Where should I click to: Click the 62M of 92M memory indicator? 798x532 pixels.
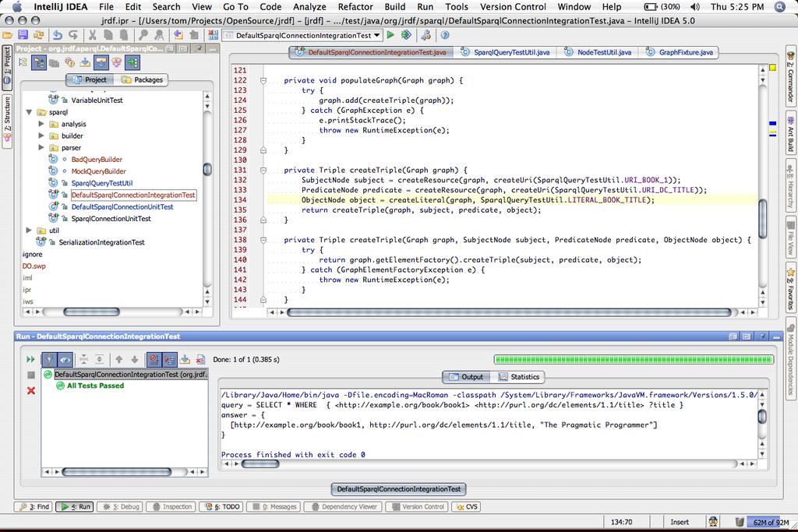coord(771,523)
